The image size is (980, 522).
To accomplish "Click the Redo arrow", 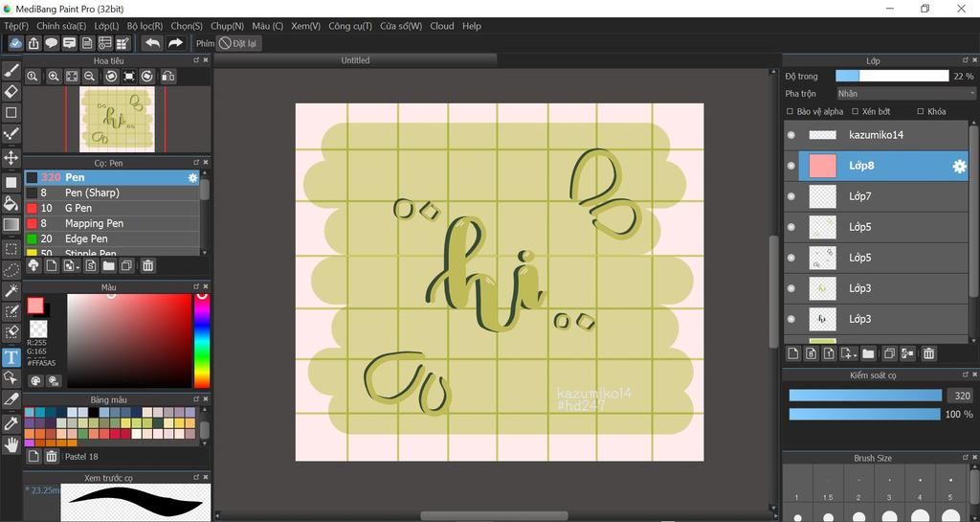I will point(176,43).
